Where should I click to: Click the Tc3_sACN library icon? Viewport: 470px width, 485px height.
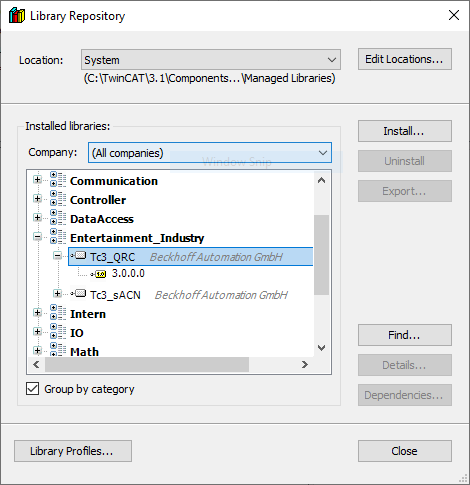point(79,294)
